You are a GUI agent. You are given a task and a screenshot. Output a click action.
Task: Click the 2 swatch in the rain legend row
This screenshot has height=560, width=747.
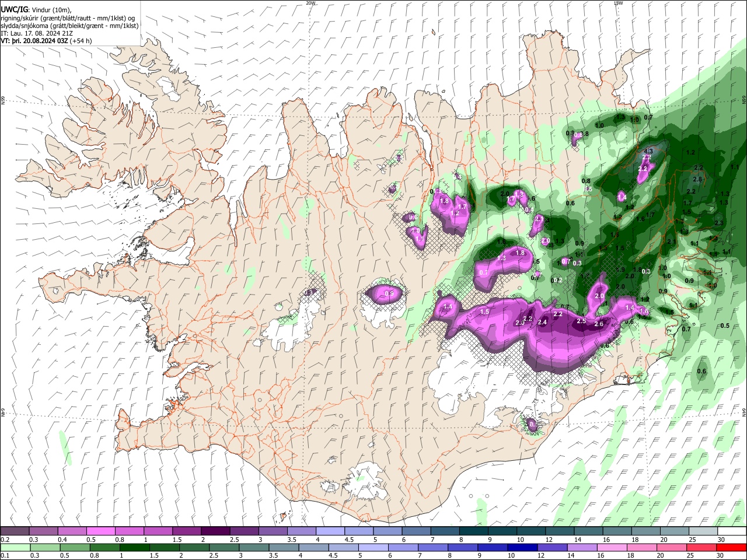(x=194, y=547)
